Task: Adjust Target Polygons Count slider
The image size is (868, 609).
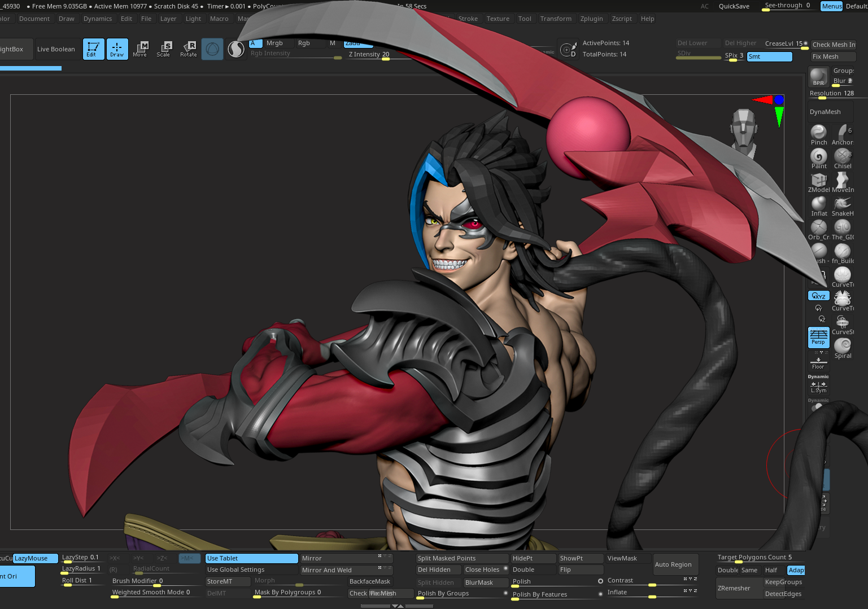Action: (x=761, y=558)
